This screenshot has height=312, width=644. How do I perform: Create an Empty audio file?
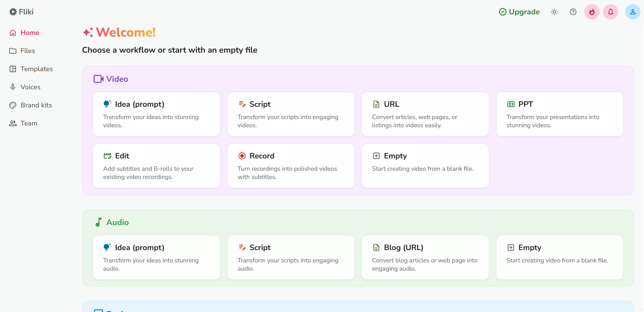(559, 257)
